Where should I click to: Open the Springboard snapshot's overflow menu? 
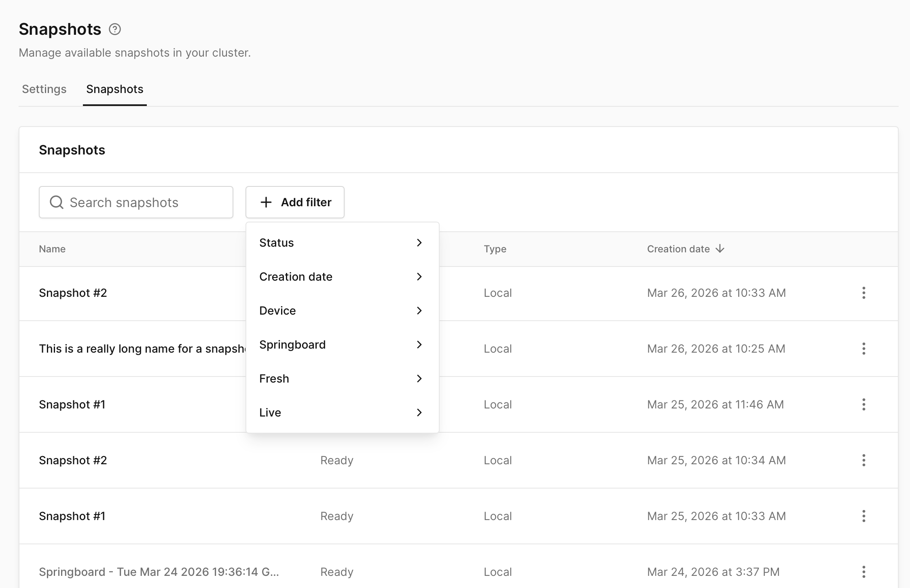coord(864,572)
